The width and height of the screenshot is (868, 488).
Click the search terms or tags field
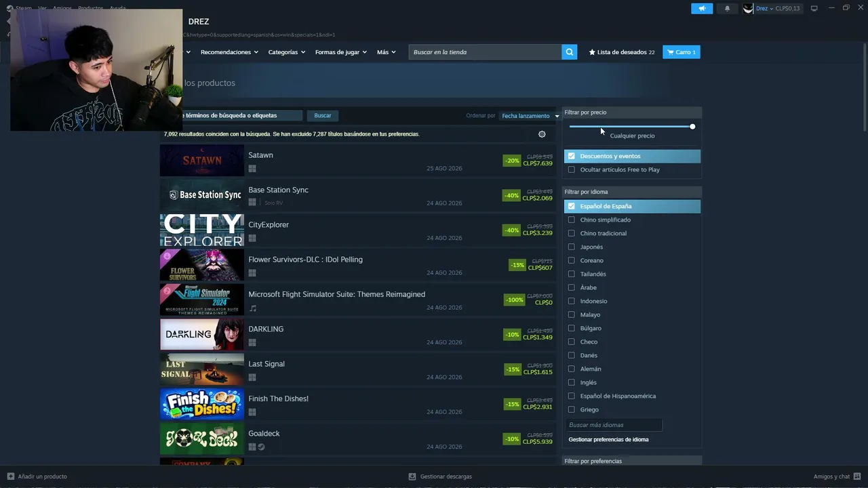pyautogui.click(x=242, y=116)
